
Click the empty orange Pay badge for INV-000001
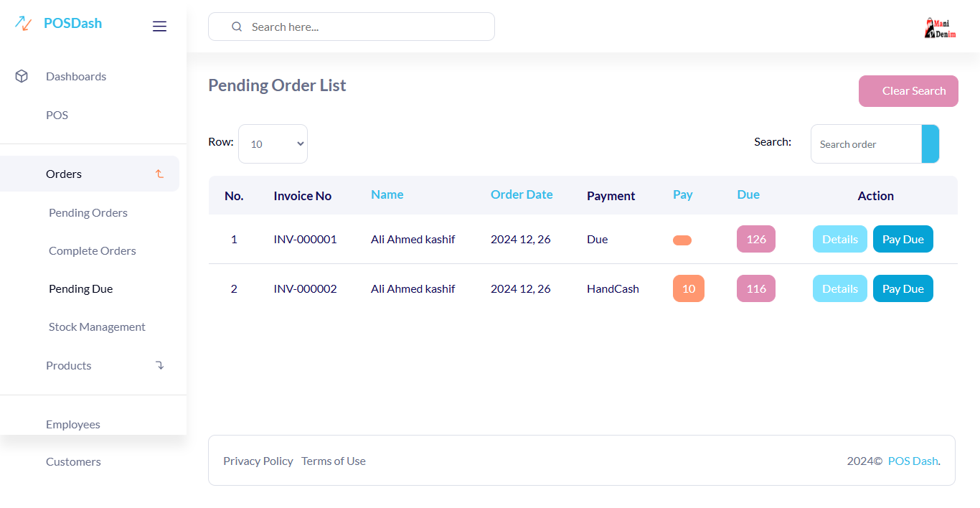682,240
